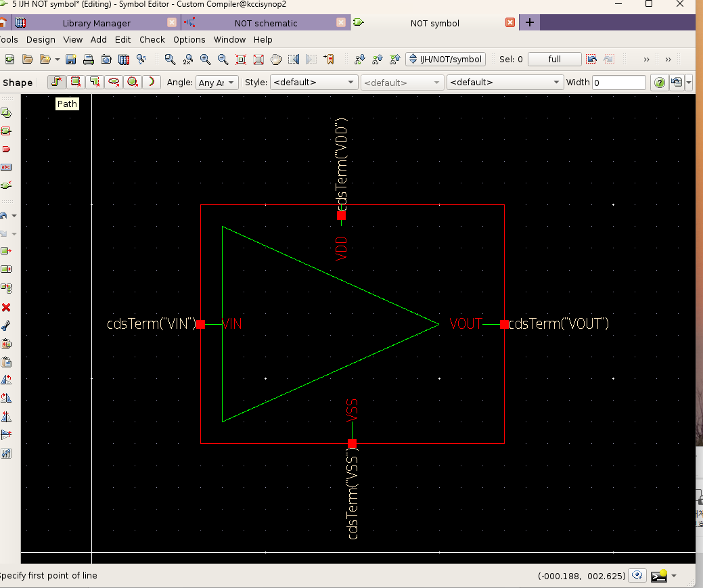Click the clipboard paste icon in sidebar
703x588 pixels.
(6, 362)
